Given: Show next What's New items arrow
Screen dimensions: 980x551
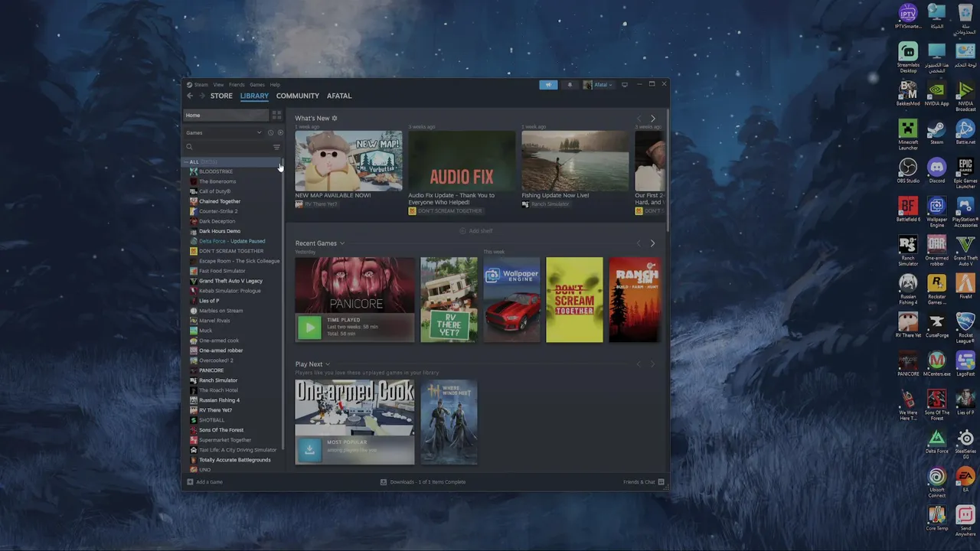Looking at the screenshot, I should tap(652, 119).
